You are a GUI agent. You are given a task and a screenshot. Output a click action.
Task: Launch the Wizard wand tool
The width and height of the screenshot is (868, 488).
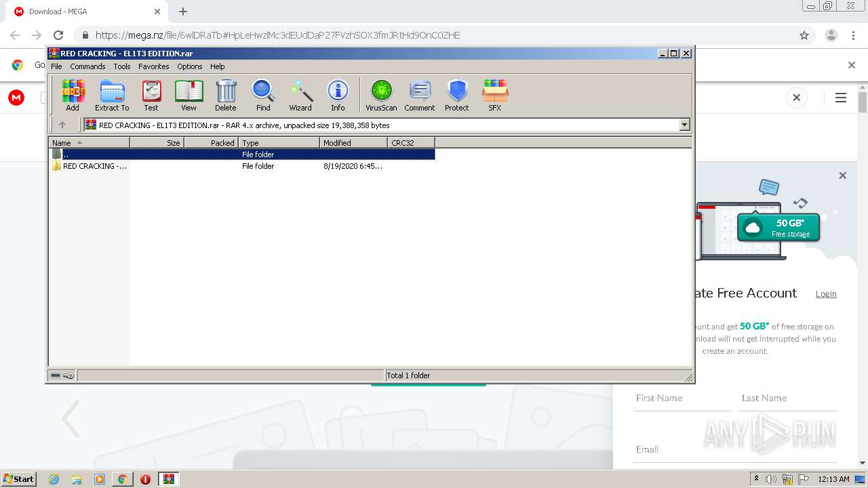point(300,96)
